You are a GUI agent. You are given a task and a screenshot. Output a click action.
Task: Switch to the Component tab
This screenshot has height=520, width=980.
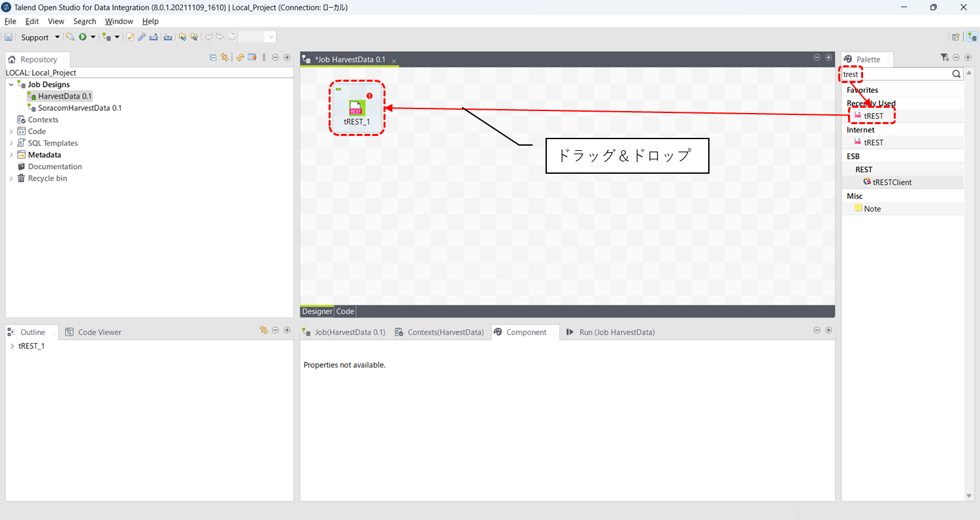point(526,332)
